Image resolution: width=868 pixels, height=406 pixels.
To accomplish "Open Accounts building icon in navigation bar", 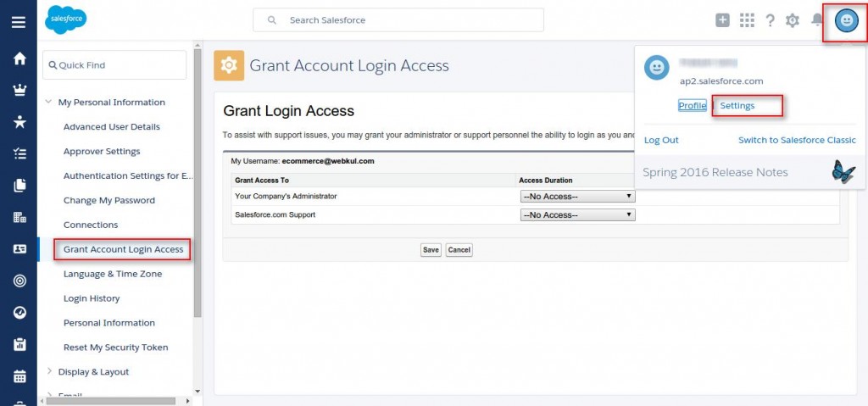I will 19,217.
